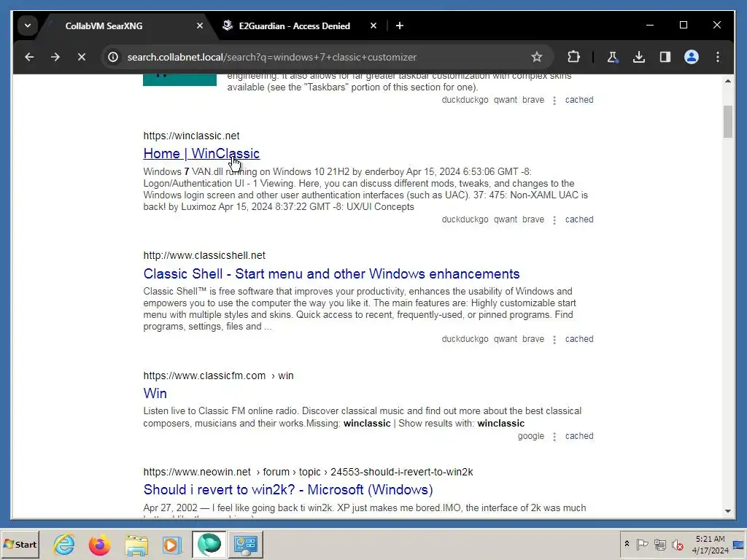Expand three-dot options for WinClassic result
Image resolution: width=747 pixels, height=560 pixels.
[x=554, y=220]
